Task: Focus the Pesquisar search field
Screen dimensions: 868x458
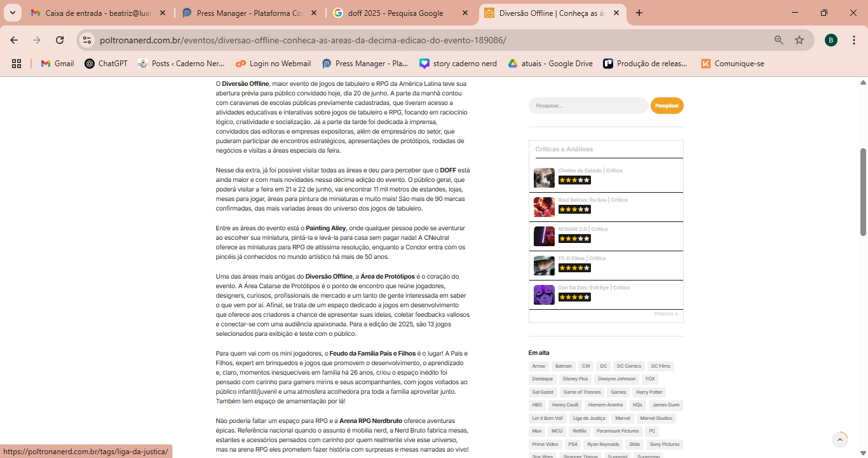Action: tap(588, 106)
